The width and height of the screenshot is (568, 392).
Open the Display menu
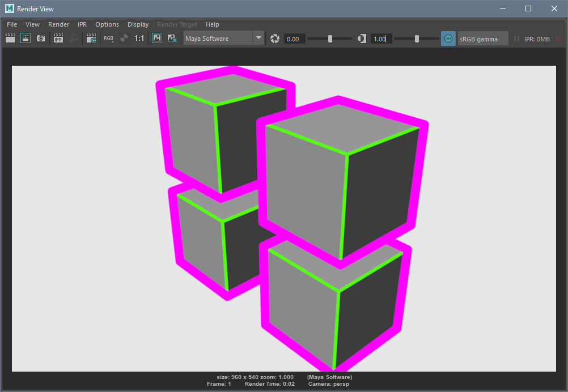pos(138,24)
